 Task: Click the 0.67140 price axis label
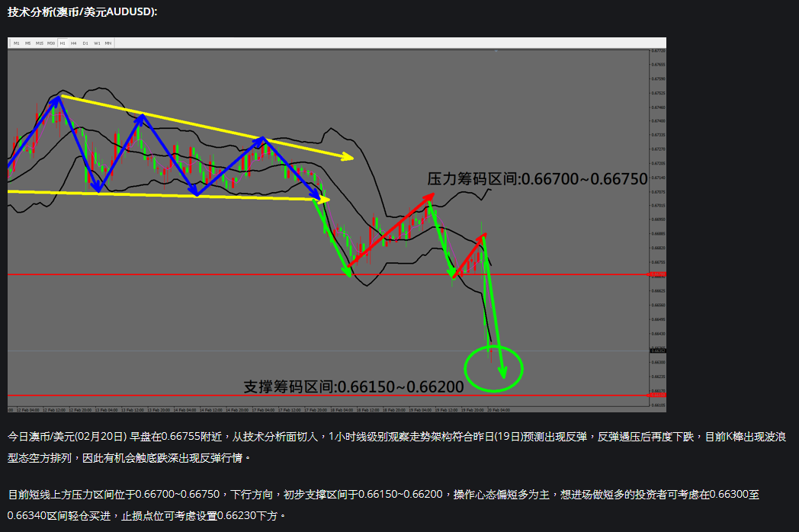(659, 178)
